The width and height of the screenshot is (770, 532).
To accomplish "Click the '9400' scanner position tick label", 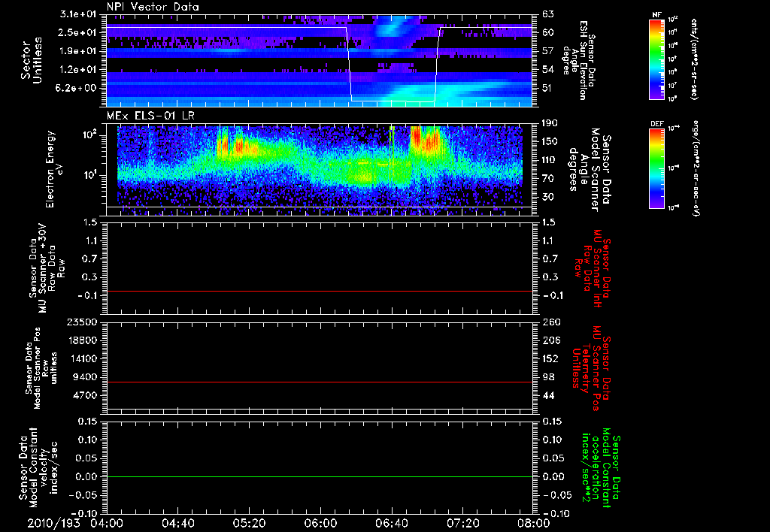I will 84,377.
